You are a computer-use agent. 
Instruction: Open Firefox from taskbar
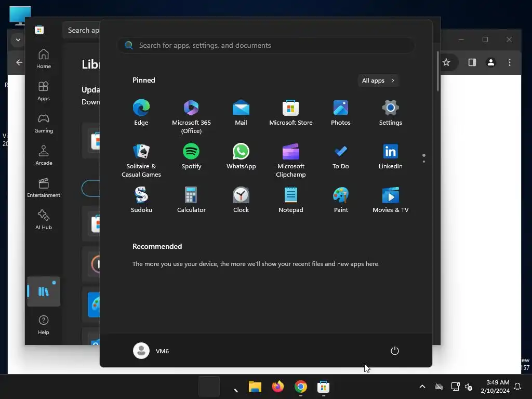click(x=278, y=387)
